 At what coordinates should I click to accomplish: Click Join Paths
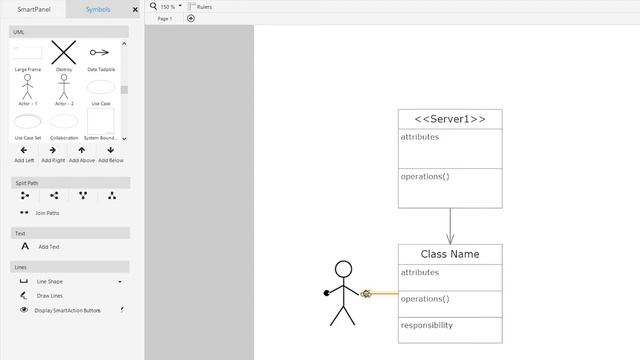[x=39, y=213]
